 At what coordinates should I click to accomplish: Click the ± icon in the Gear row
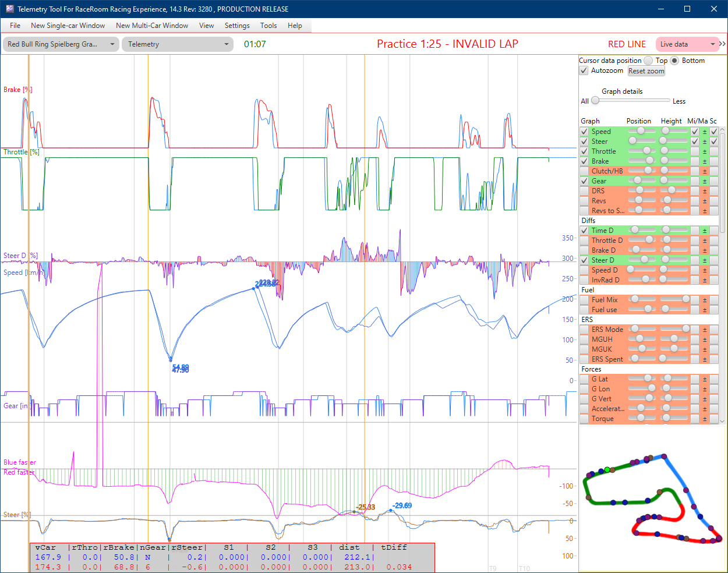(704, 181)
